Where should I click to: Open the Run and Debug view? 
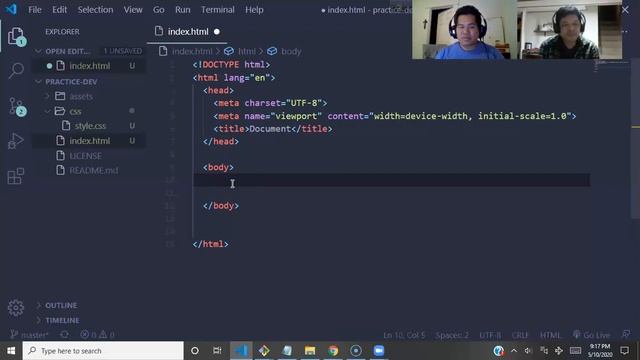pos(16,141)
